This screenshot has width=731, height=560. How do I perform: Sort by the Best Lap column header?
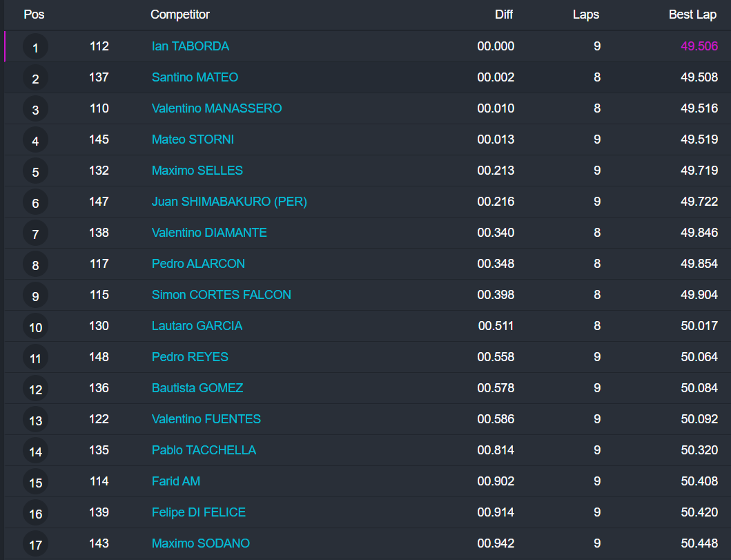tap(692, 15)
